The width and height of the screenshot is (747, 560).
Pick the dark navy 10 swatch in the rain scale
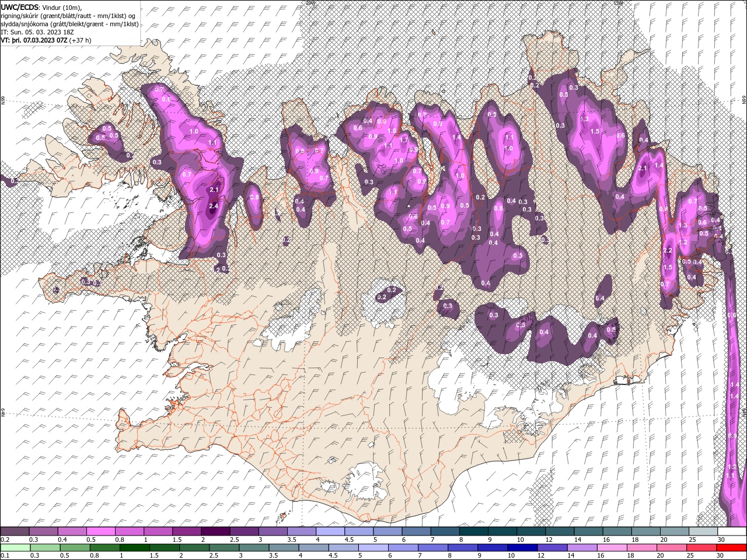[x=522, y=548]
